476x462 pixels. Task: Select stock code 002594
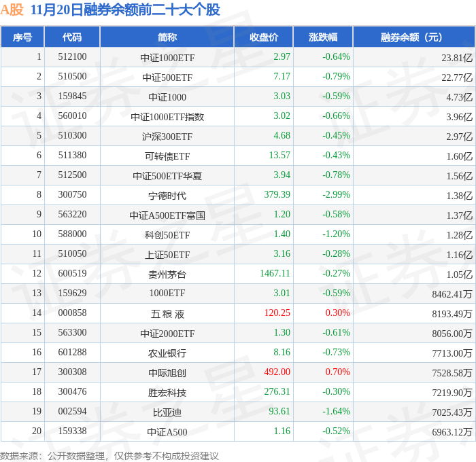[x=72, y=411]
